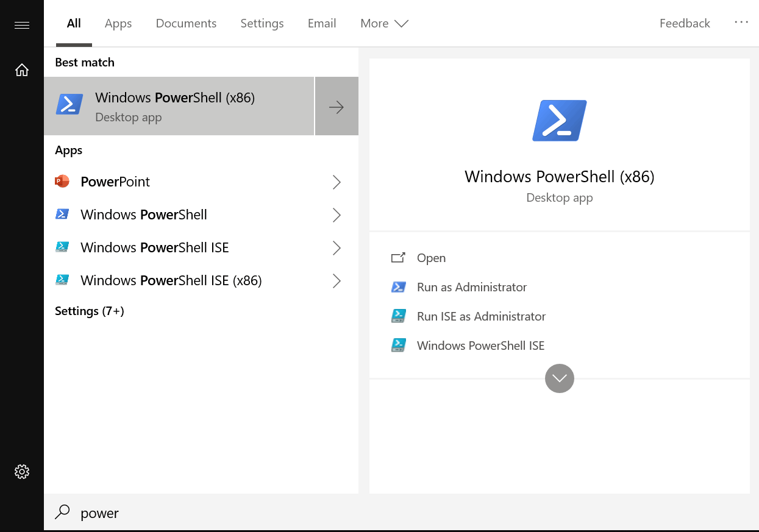
Task: Expand PowerPoint result with chevron
Action: coord(337,182)
